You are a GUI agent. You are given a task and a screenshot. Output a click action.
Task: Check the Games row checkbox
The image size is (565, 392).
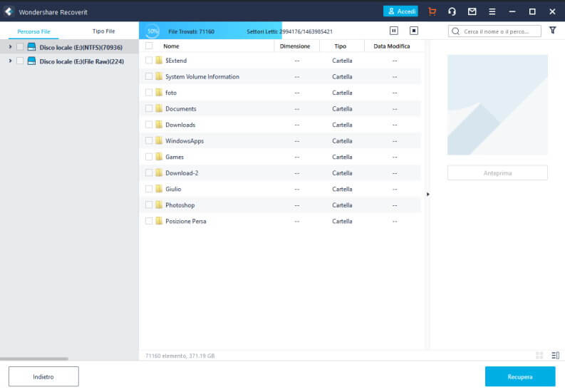(x=149, y=156)
